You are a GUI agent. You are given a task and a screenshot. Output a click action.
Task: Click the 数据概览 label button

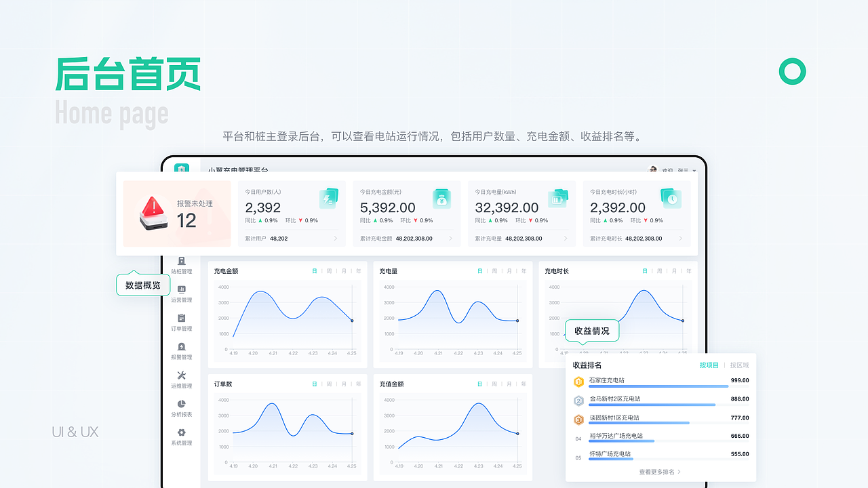tap(142, 285)
